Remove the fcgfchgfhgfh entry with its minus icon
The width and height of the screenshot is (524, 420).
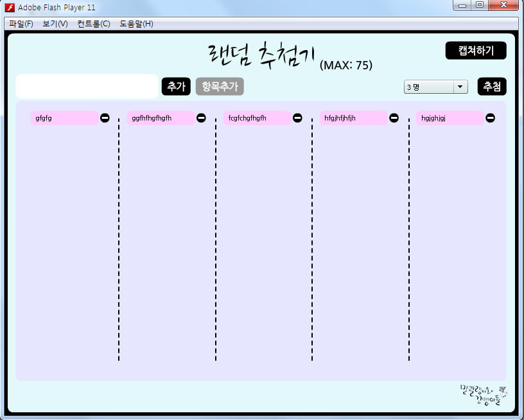click(x=297, y=118)
